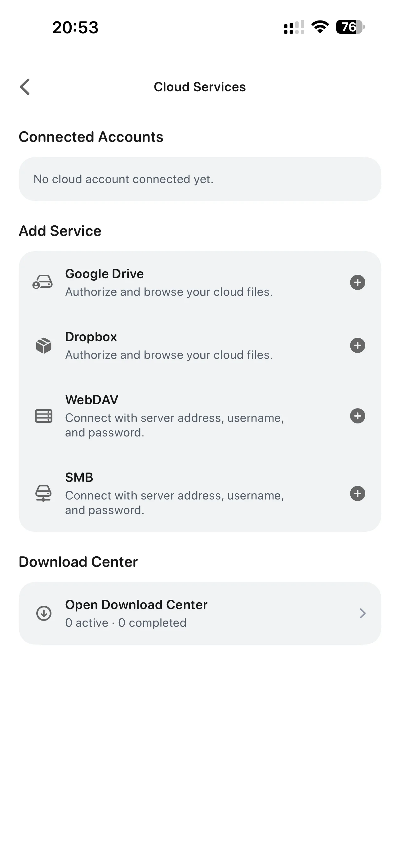
Task: Add Google Drive with its plus button
Action: [358, 283]
